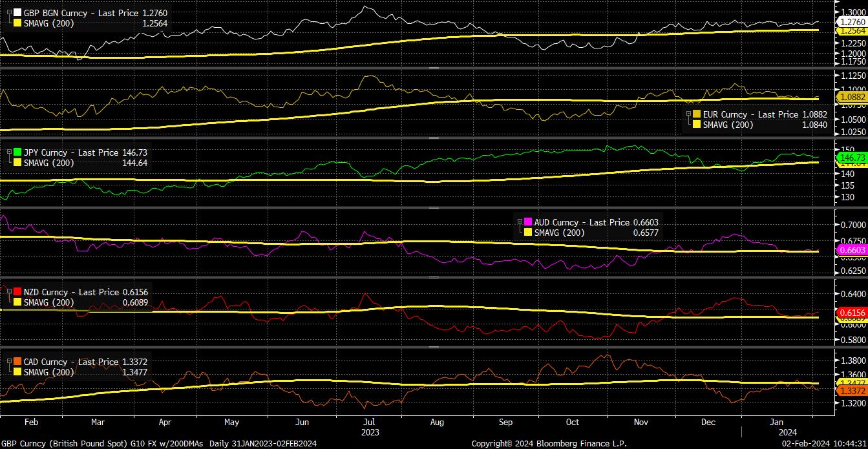This screenshot has width=868, height=449.
Task: Click the magenta AUD Curncy color swatch
Action: click(529, 222)
